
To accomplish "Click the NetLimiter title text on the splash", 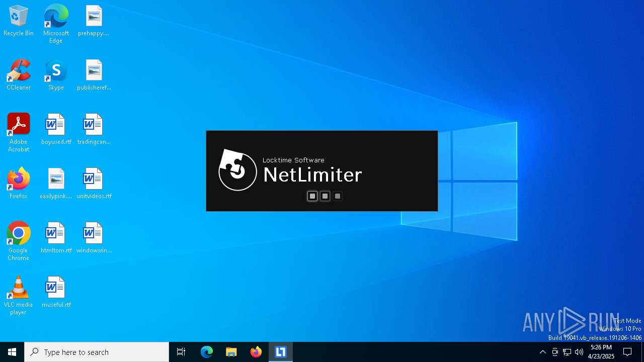I will tap(312, 174).
